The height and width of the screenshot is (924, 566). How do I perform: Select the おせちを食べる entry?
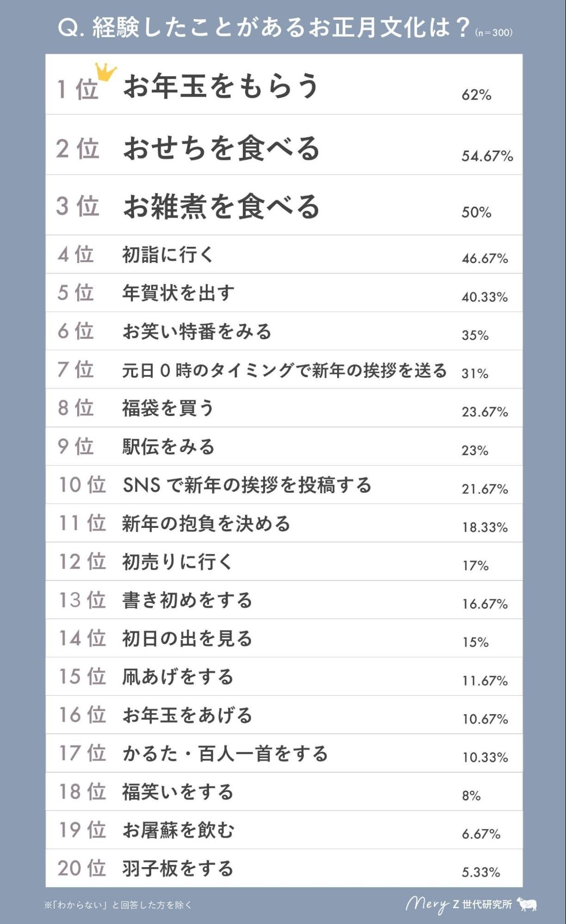[221, 148]
